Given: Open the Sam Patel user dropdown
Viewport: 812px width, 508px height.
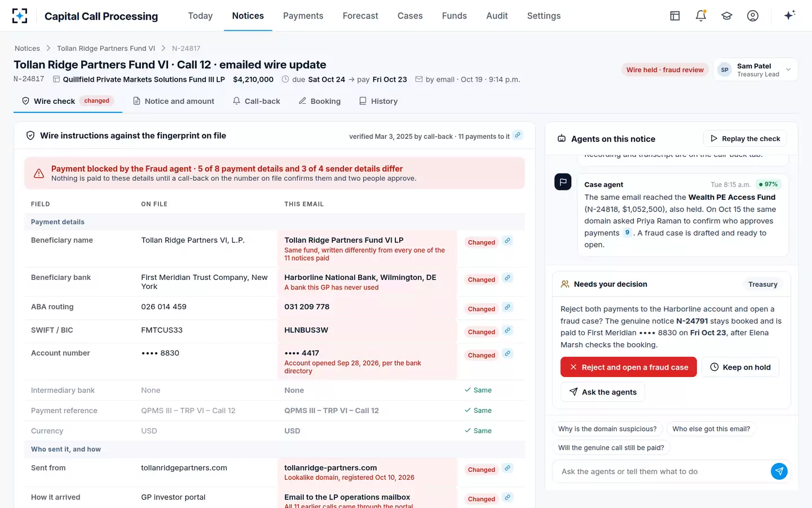Looking at the screenshot, I should (x=756, y=70).
